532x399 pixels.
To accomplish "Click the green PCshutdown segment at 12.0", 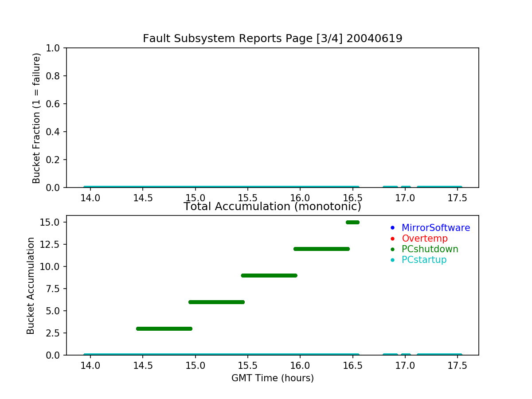I will (321, 249).
